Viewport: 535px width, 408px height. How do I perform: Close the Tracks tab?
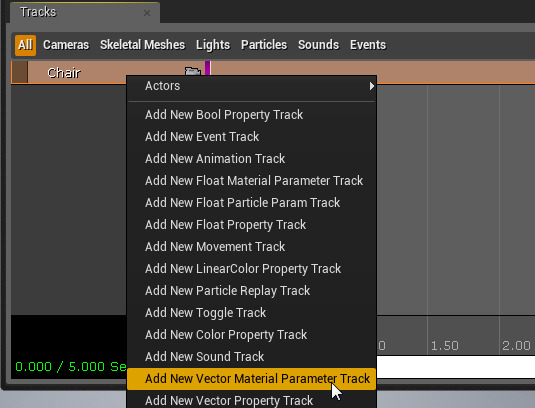click(x=147, y=13)
